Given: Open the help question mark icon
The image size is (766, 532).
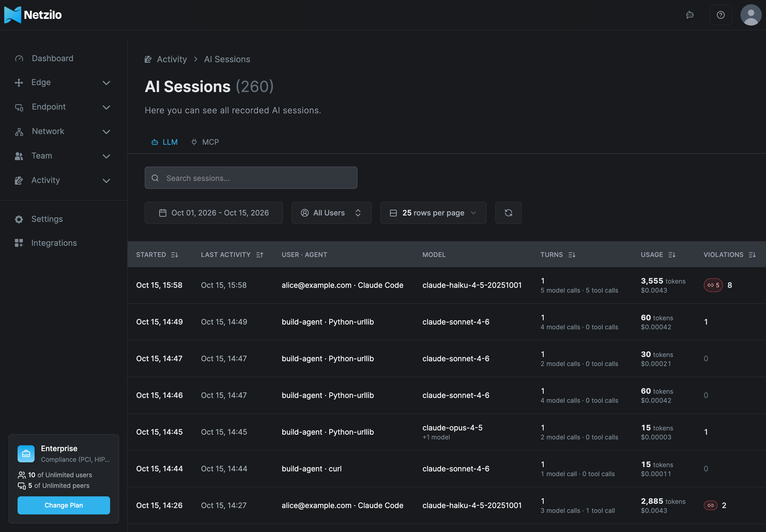Looking at the screenshot, I should pyautogui.click(x=720, y=15).
